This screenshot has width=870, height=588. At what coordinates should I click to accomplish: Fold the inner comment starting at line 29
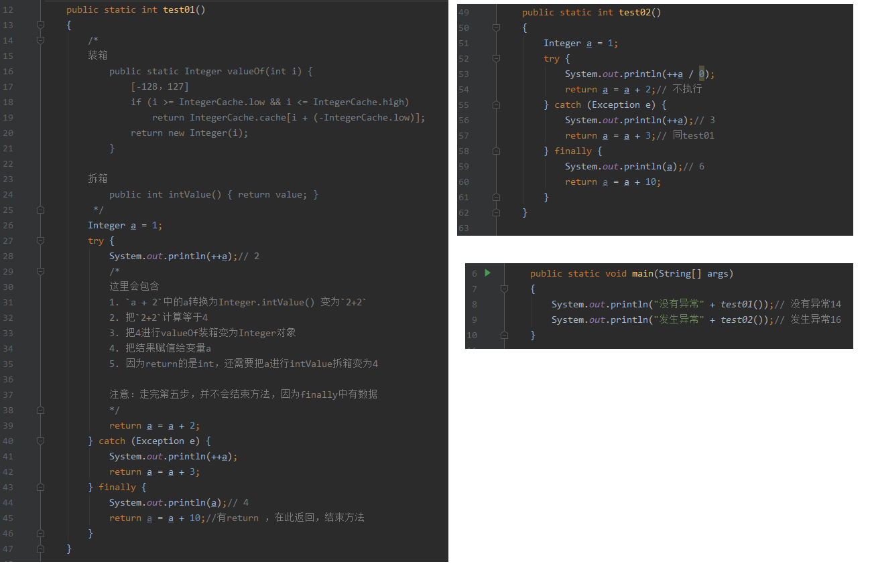40,271
